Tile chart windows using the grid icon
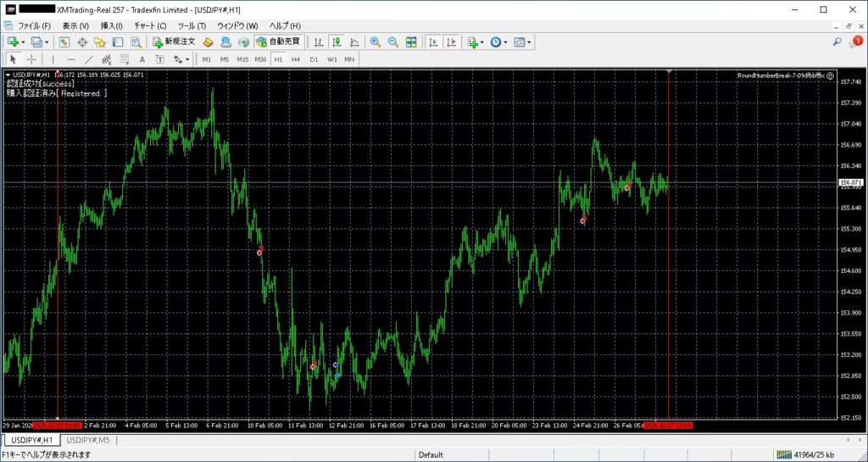Image resolution: width=868 pixels, height=462 pixels. pos(411,42)
